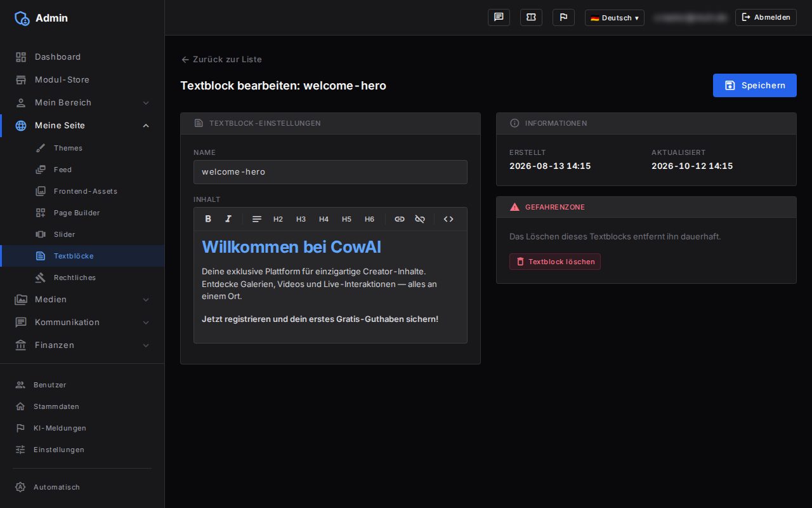Apply H5 heading format
Image resolution: width=812 pixels, height=508 pixels.
346,219
